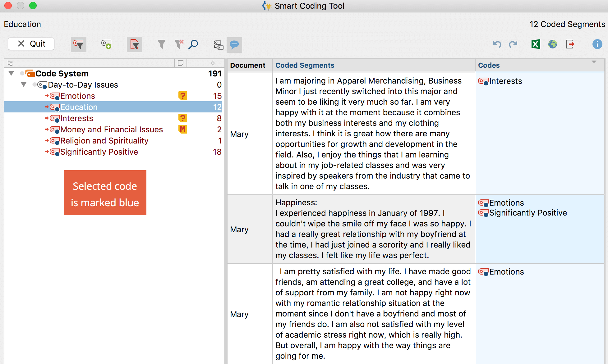Select Religion and Spirituality code

tap(104, 141)
